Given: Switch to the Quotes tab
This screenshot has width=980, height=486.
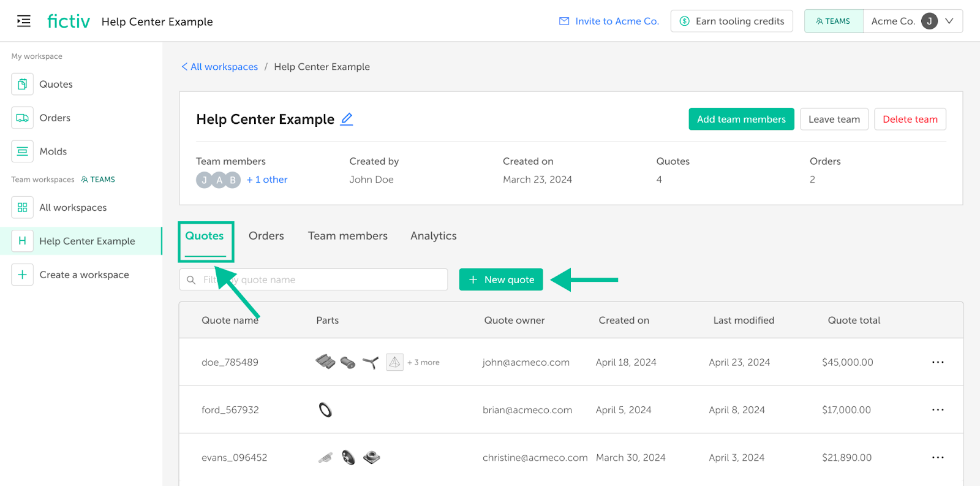Looking at the screenshot, I should tap(205, 236).
